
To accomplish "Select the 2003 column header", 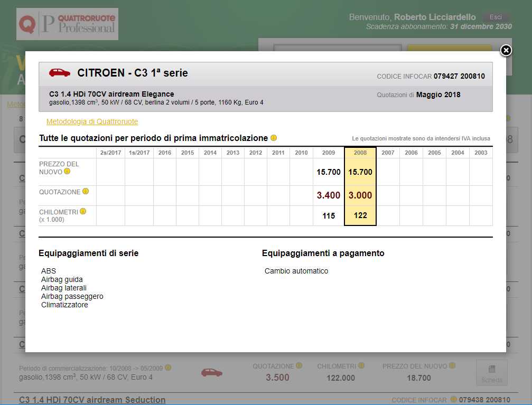I will coord(481,153).
